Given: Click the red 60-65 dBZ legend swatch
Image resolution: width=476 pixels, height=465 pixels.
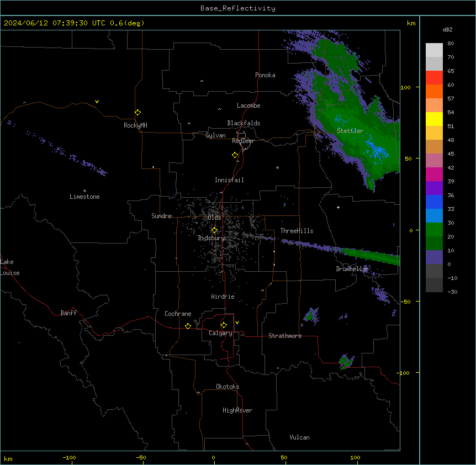Looking at the screenshot, I should click(434, 78).
